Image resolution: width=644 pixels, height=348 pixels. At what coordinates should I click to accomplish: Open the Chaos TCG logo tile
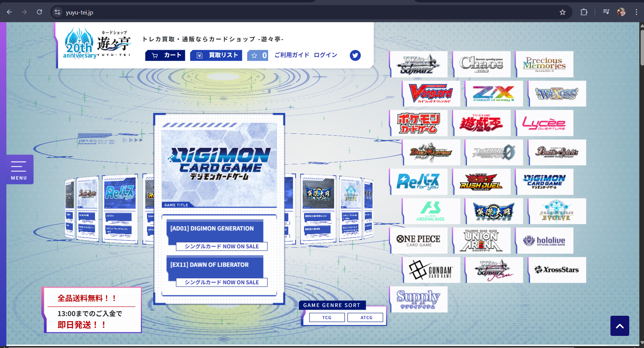482,64
